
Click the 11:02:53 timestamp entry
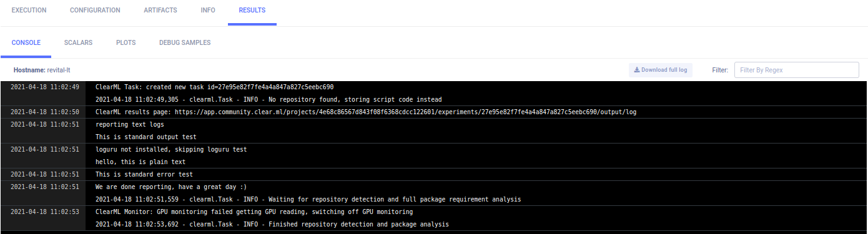click(x=45, y=212)
